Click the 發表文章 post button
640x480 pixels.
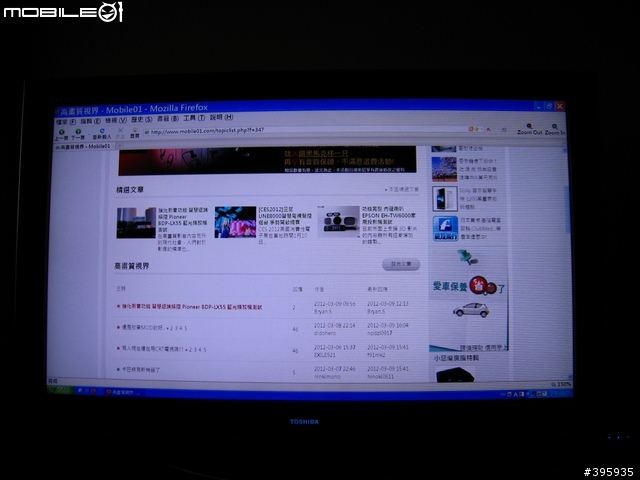pos(401,264)
